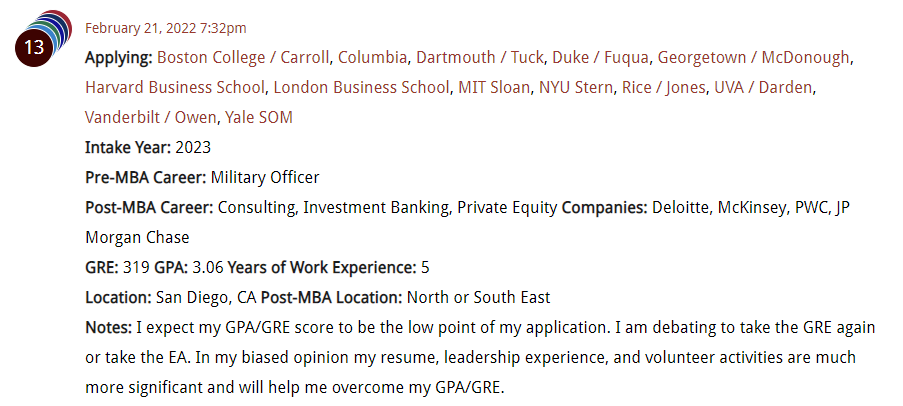This screenshot has width=903, height=406.
Task: Open the Yale SOM link
Action: [x=259, y=117]
